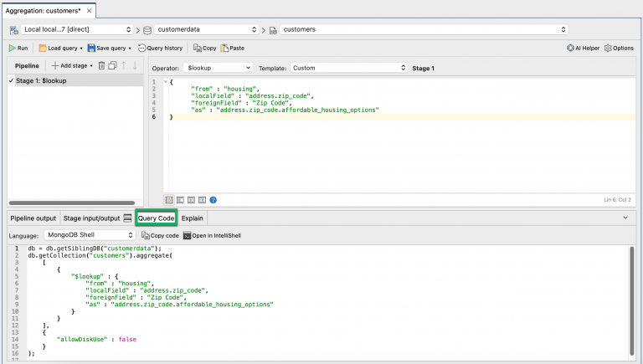Change the MongoDB Shell language dropdown

(90, 235)
